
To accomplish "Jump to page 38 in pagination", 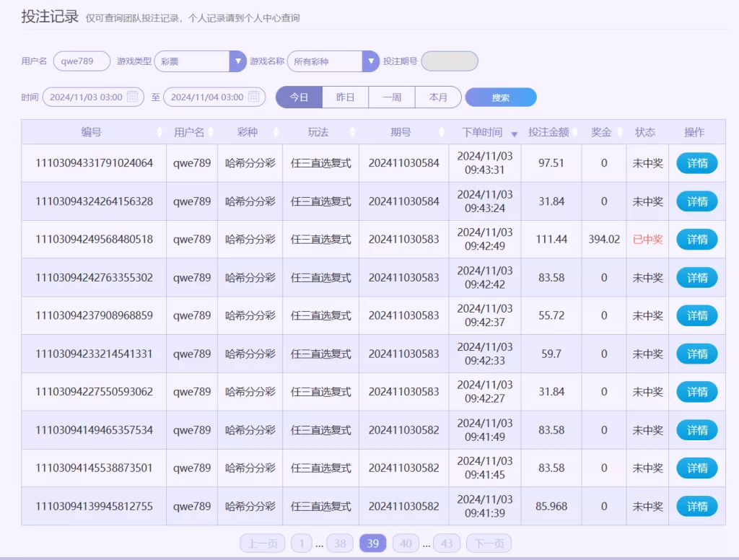I will click(340, 543).
